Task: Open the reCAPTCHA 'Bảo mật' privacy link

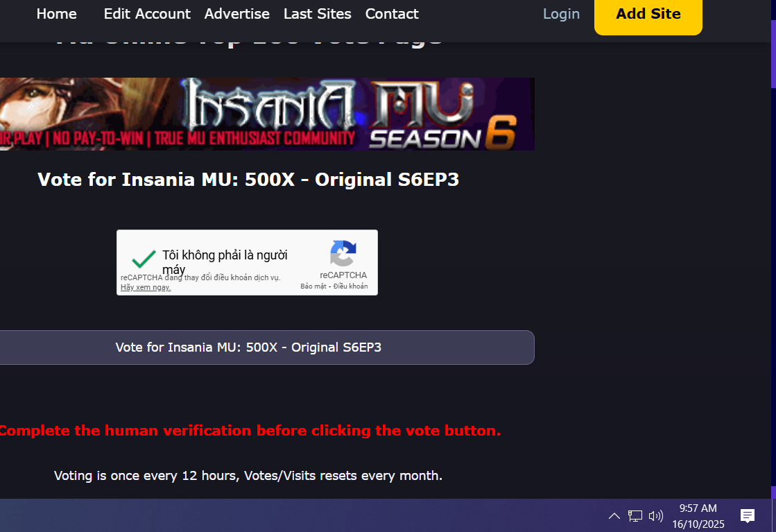Action: pos(313,286)
